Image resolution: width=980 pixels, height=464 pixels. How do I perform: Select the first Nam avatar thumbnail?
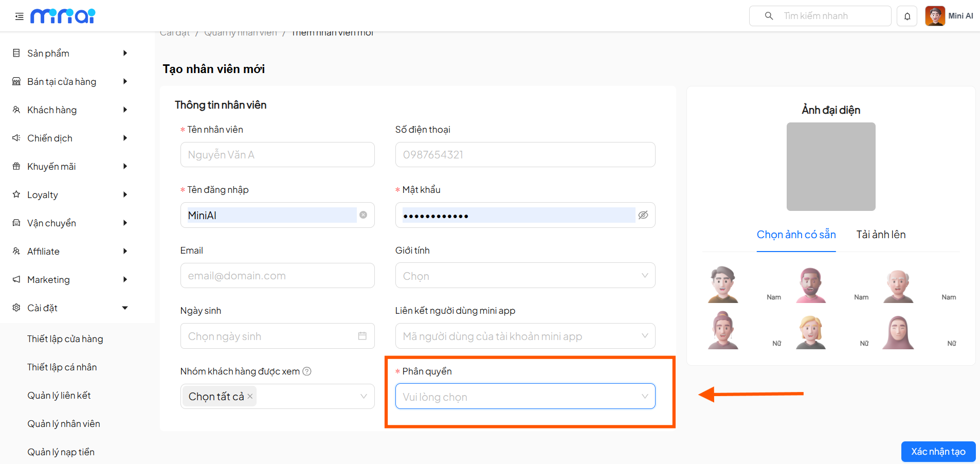[x=722, y=283]
